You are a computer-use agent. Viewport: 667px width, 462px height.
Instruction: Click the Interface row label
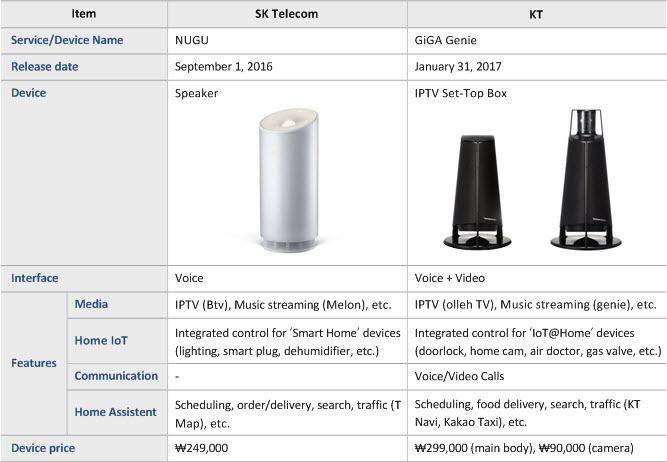35,278
